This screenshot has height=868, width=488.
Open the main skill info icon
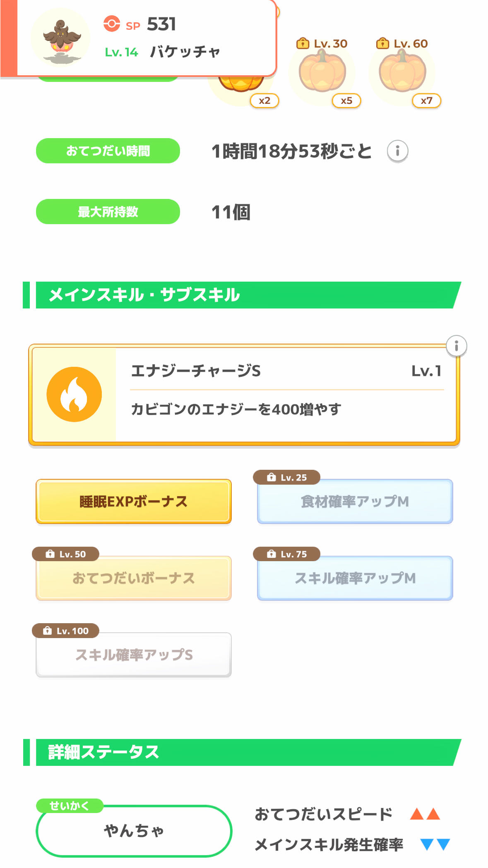(x=456, y=346)
